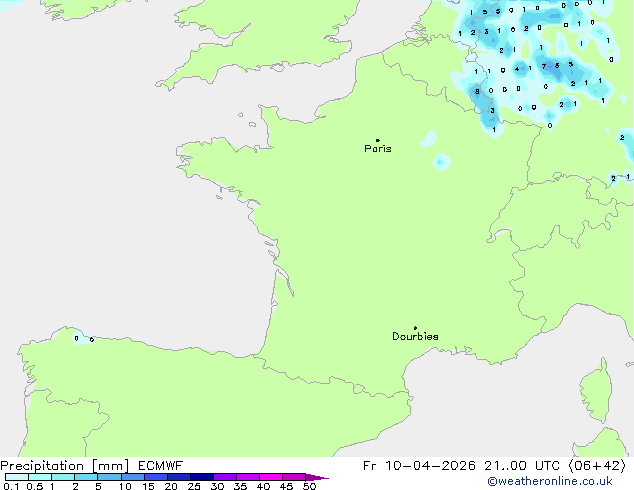This screenshot has height=490, width=634.
Task: Pick the 15–20 mm legend swatch
Action: pyautogui.click(x=156, y=477)
